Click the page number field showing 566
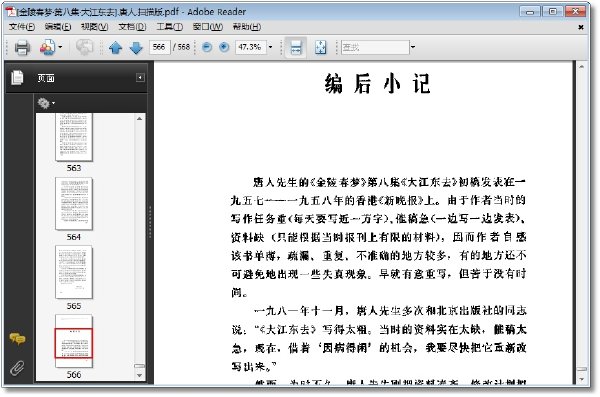Viewport: 600px width, 397px height. tap(159, 47)
